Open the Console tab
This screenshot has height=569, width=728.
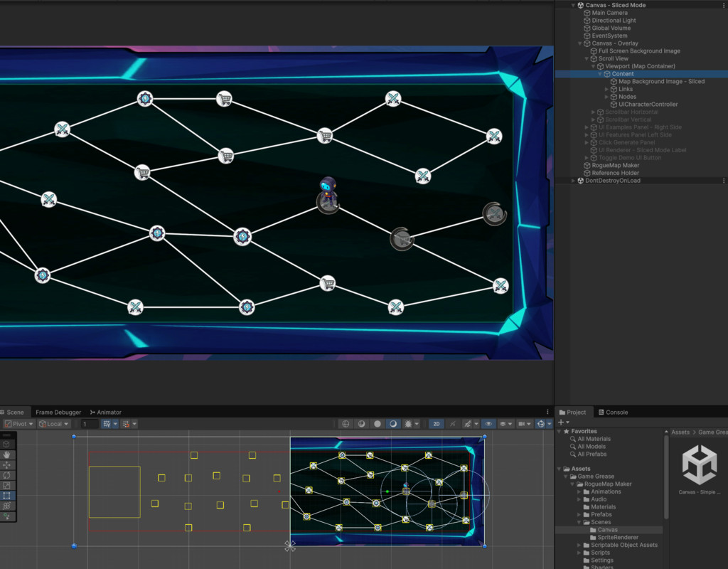[616, 412]
